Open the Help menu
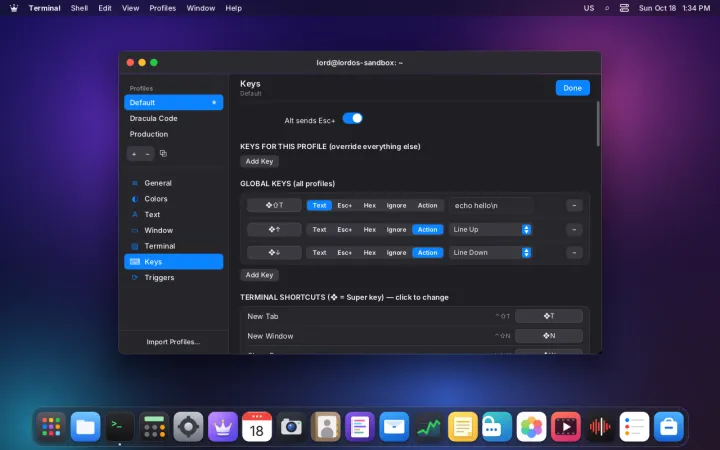The image size is (720, 450). (233, 8)
